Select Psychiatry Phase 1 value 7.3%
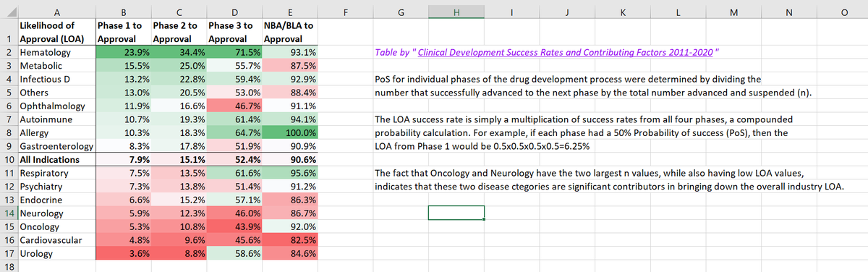Image resolution: width=868 pixels, height=272 pixels. pyautogui.click(x=123, y=187)
